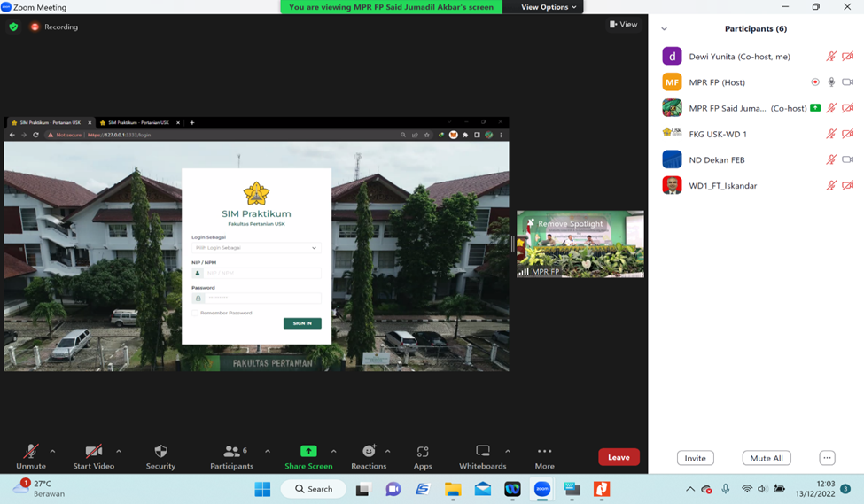Open the Mail app from taskbar
The height and width of the screenshot is (504, 864).
483,489
